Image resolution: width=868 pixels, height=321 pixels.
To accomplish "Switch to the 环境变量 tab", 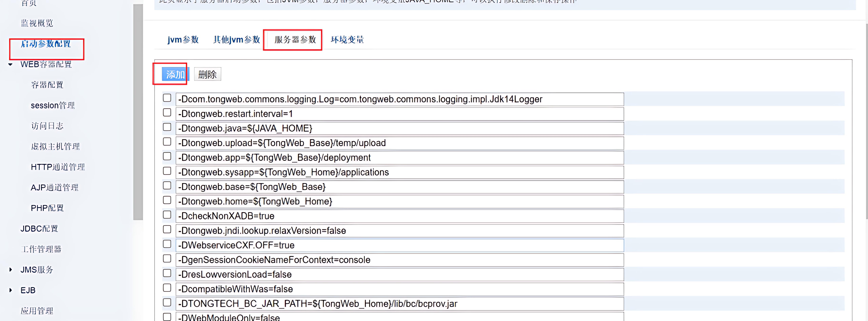I will point(347,40).
